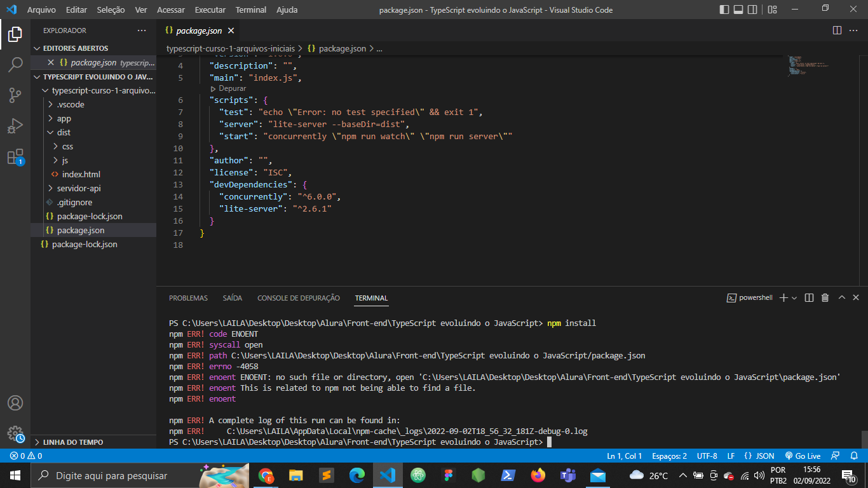Image resolution: width=868 pixels, height=488 pixels.
Task: Open notifications bell in status bar
Action: click(x=855, y=456)
